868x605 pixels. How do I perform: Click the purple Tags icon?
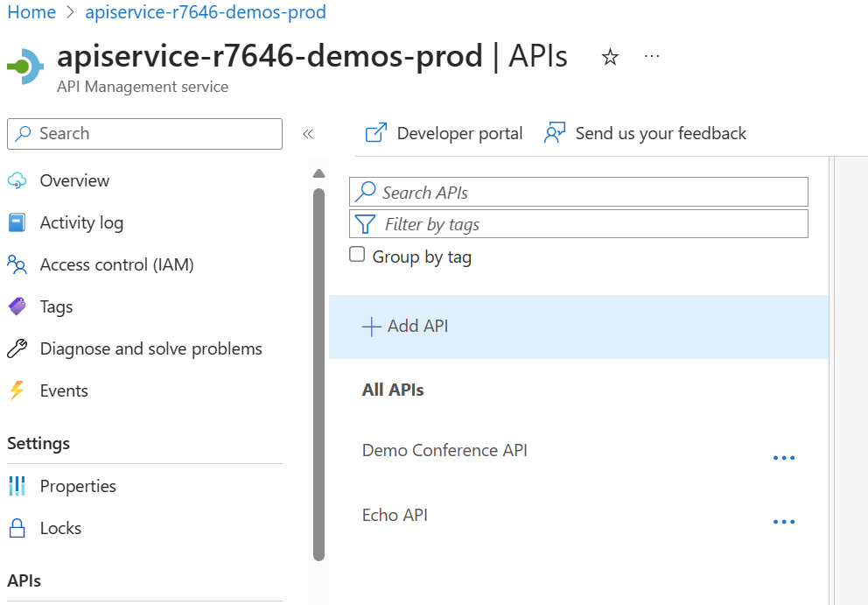coord(17,306)
